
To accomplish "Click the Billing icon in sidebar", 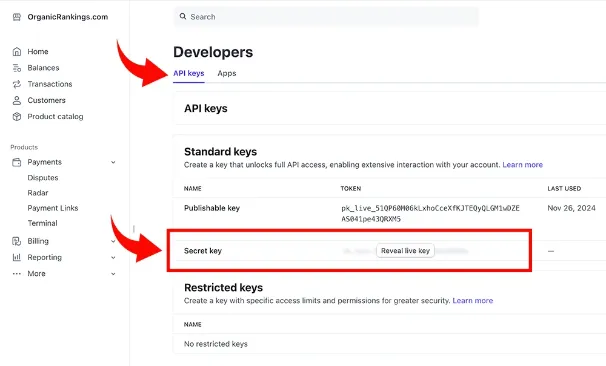I will point(17,241).
